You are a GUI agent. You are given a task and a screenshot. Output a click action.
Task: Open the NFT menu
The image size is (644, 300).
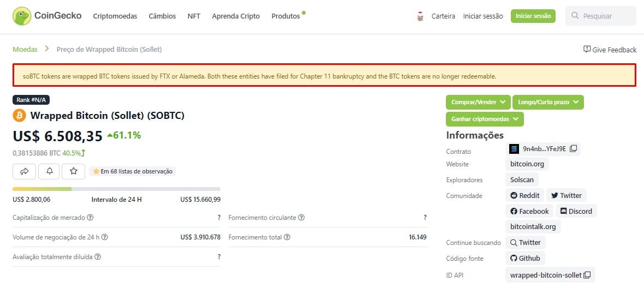click(194, 16)
